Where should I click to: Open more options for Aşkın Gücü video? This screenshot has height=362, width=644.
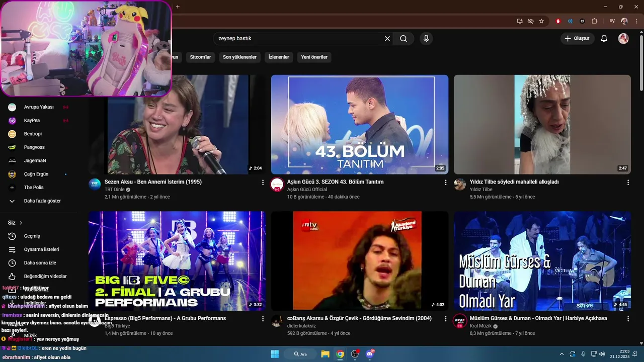tap(445, 183)
